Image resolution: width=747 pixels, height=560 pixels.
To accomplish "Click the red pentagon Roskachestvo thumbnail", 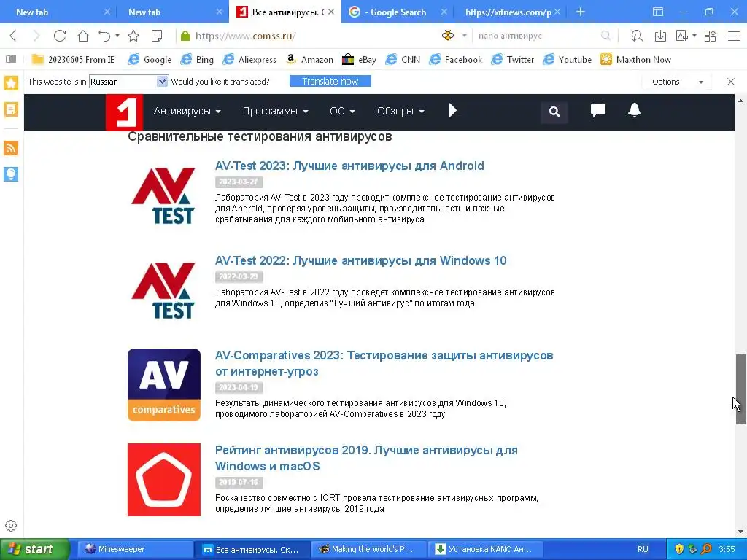I will point(164,480).
